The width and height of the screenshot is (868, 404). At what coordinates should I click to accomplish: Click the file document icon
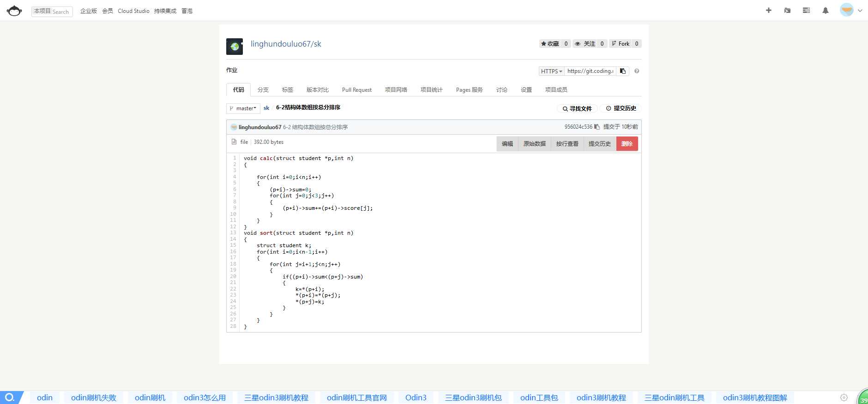click(x=234, y=142)
